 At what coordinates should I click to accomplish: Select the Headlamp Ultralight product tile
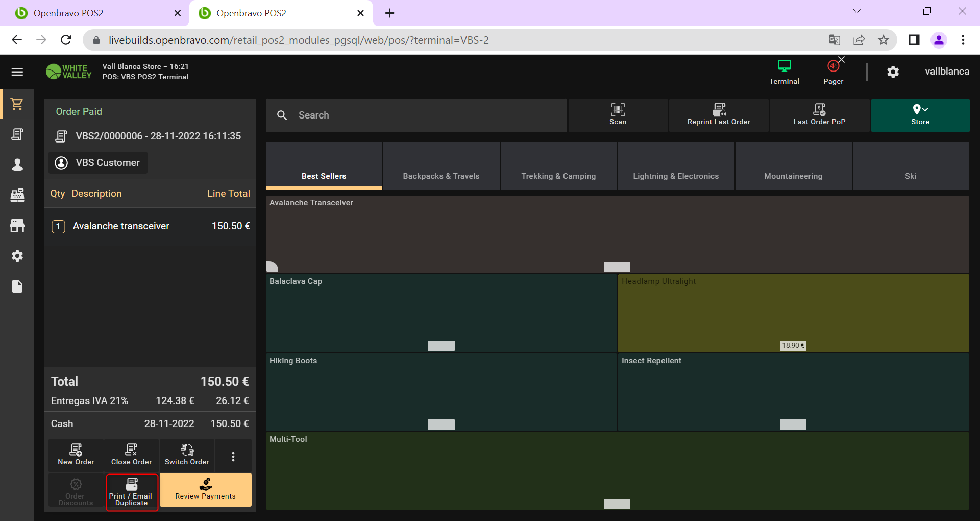click(793, 313)
